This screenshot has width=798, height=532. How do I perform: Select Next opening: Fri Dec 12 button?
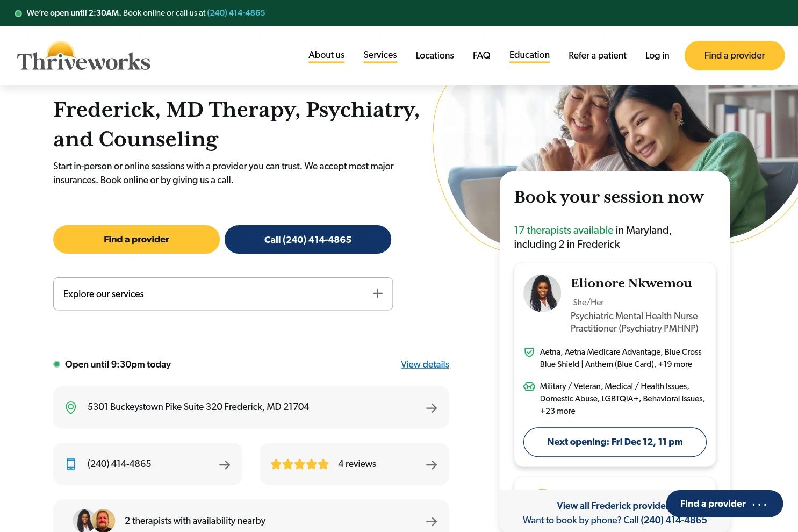click(615, 442)
